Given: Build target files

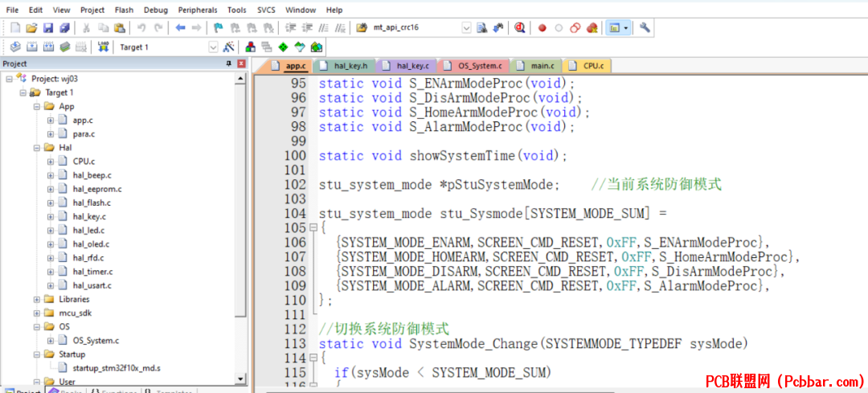Looking at the screenshot, I should (x=32, y=47).
